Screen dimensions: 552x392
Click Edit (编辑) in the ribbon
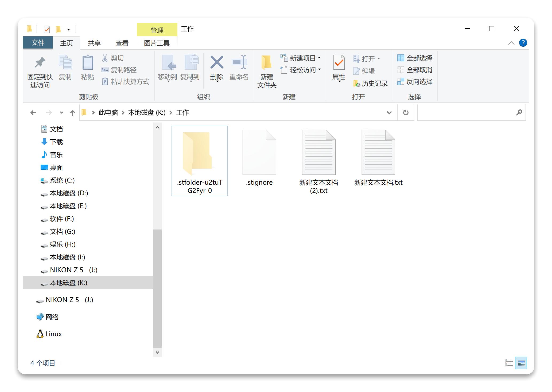tap(364, 71)
